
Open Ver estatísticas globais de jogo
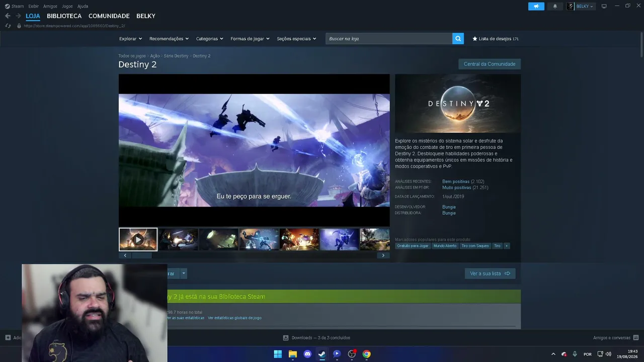tap(234, 318)
